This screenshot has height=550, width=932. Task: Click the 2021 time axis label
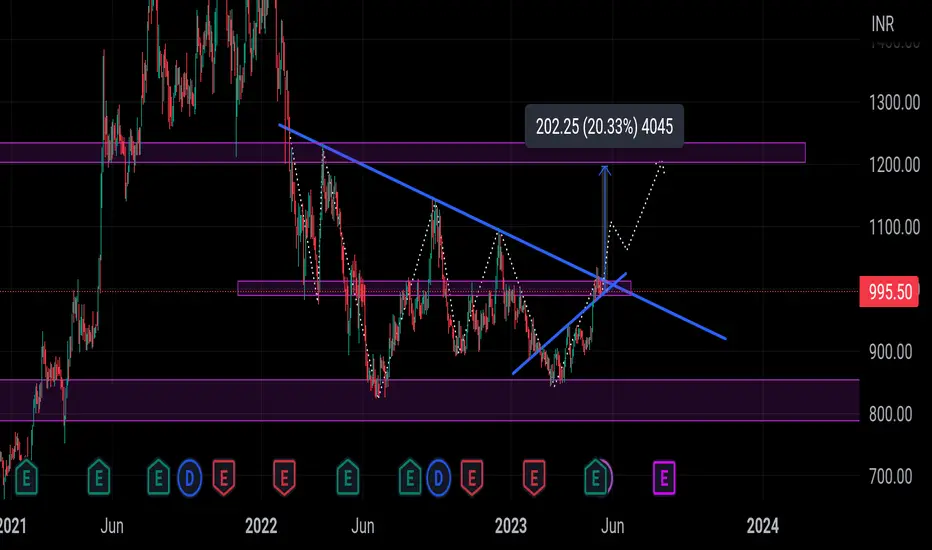click(13, 526)
